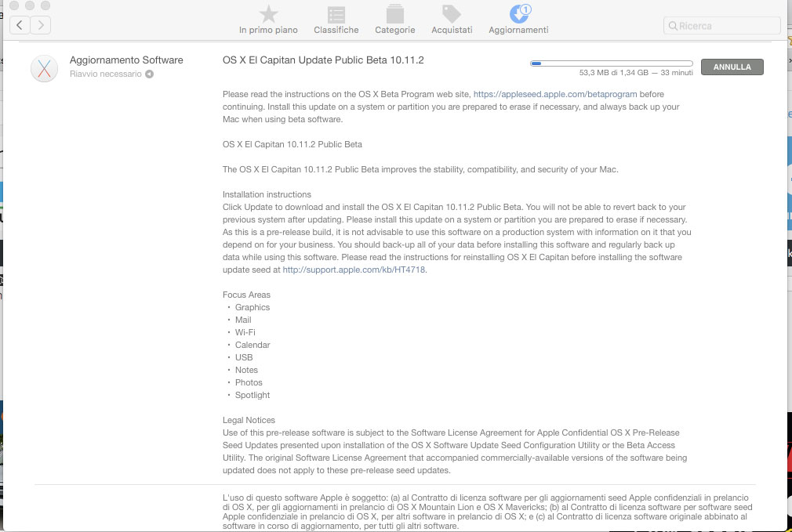
Task: Click the green zoom window button
Action: (x=45, y=5)
